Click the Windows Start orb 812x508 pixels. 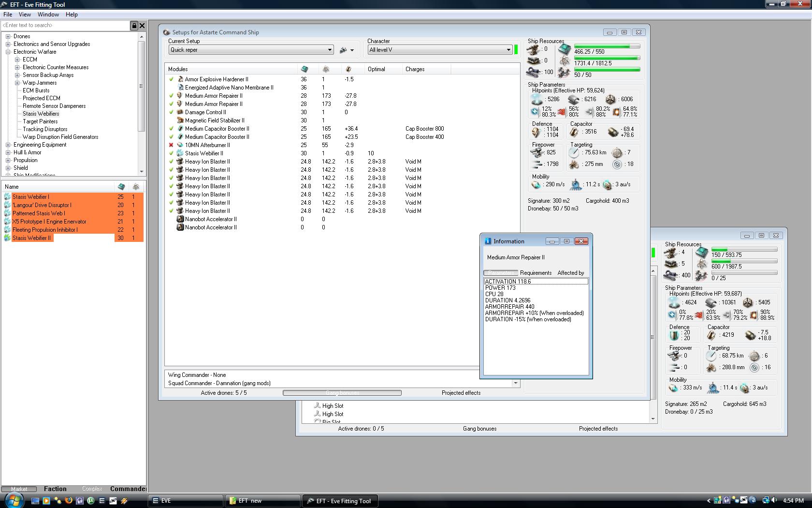point(13,500)
